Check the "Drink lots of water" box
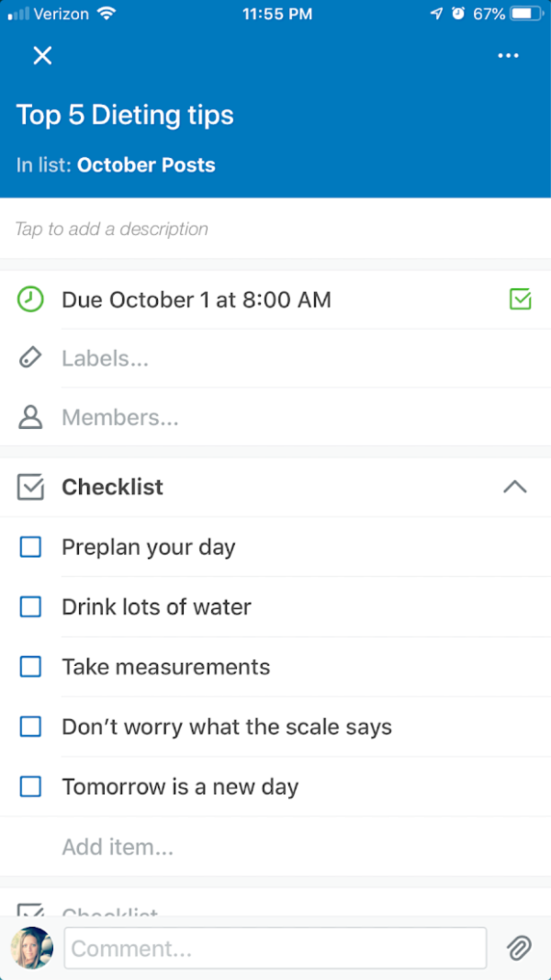Viewport: 551px width, 980px height. 30,607
